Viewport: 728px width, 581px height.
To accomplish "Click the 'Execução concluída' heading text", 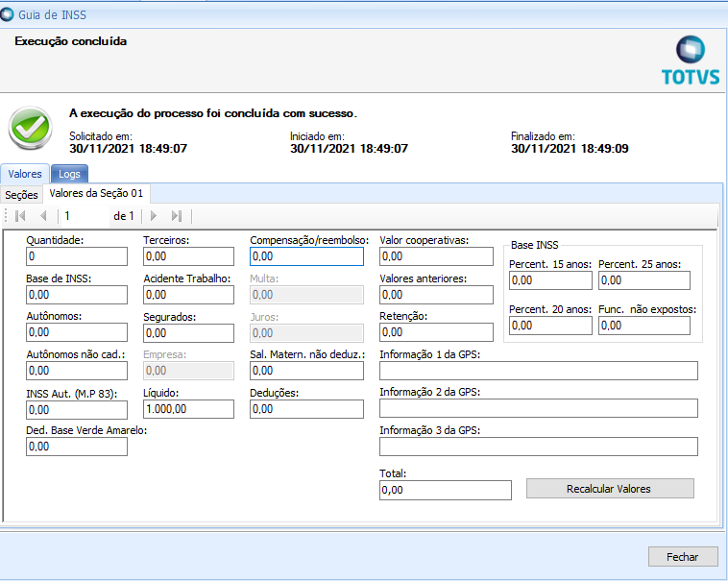I will (70, 41).
